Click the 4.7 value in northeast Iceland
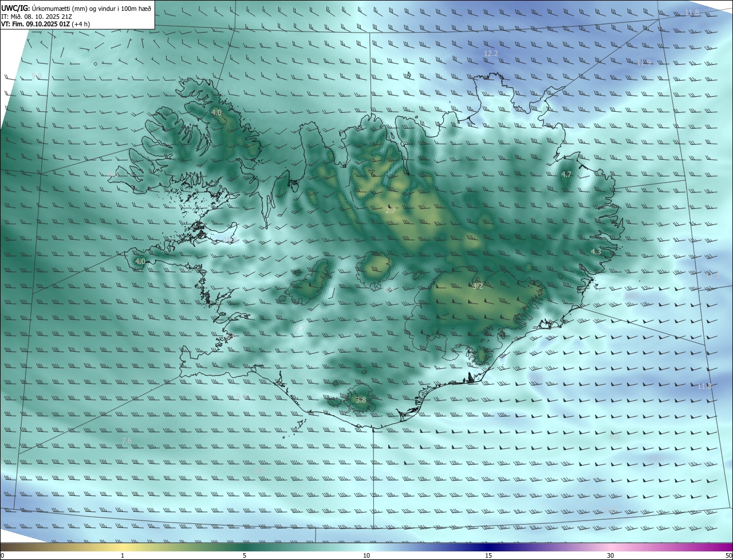 pos(566,174)
